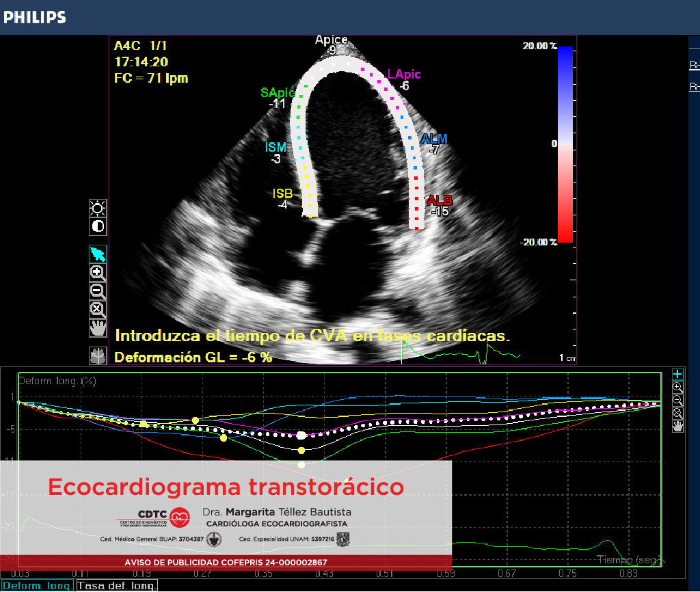Click the large white marker on the strain curve
The image size is (700, 592).
pos(301,435)
